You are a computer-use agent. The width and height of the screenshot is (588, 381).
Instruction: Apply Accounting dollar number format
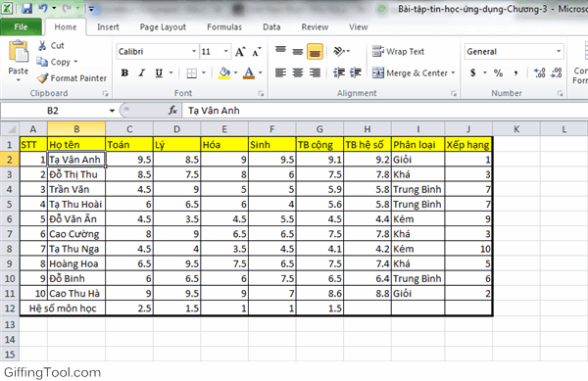473,72
